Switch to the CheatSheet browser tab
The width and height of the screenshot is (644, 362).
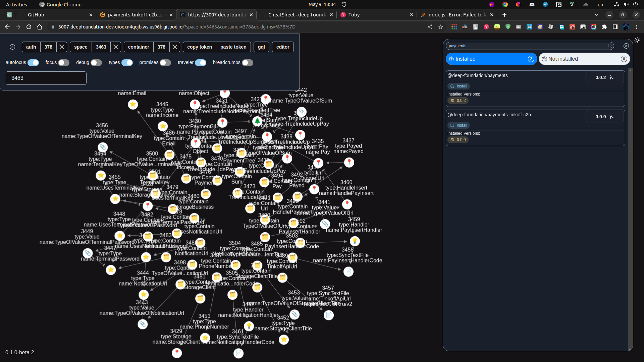coord(297,15)
